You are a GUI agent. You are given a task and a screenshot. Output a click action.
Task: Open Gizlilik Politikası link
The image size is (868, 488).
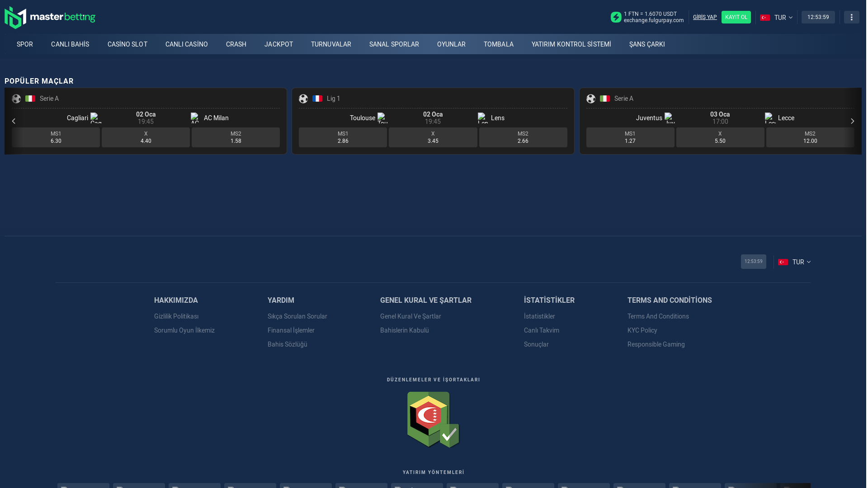176,316
